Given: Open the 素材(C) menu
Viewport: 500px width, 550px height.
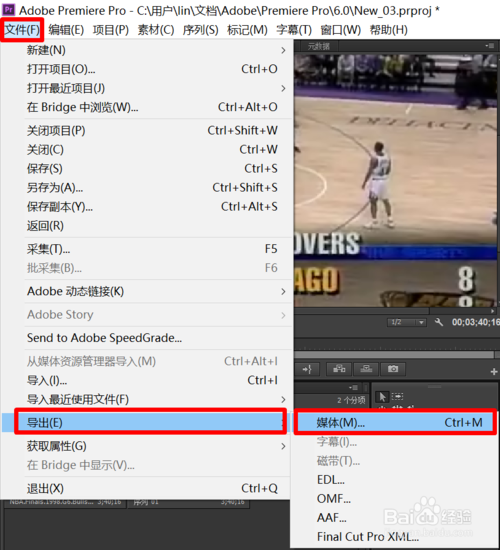Looking at the screenshot, I should click(156, 30).
